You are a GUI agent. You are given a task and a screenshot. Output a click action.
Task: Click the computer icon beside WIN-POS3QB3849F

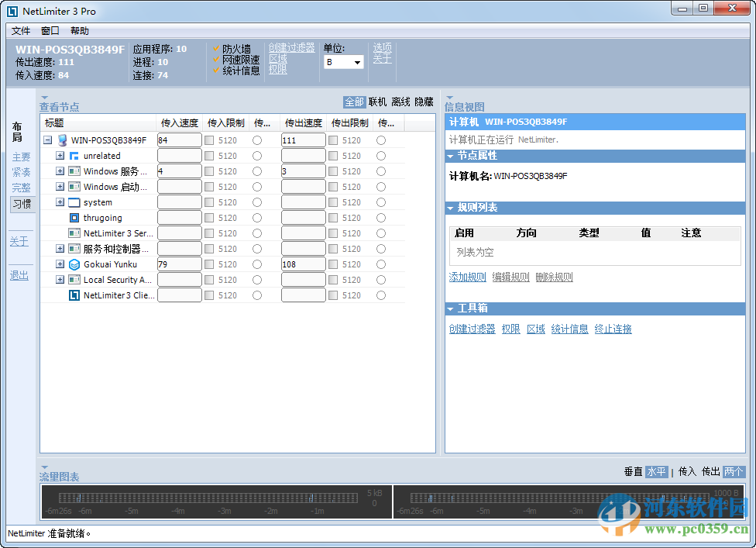pos(63,140)
